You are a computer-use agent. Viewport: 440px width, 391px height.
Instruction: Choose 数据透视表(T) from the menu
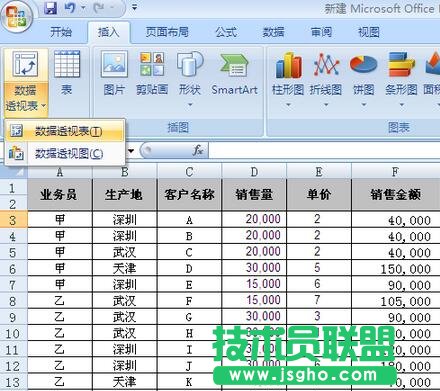(65, 131)
